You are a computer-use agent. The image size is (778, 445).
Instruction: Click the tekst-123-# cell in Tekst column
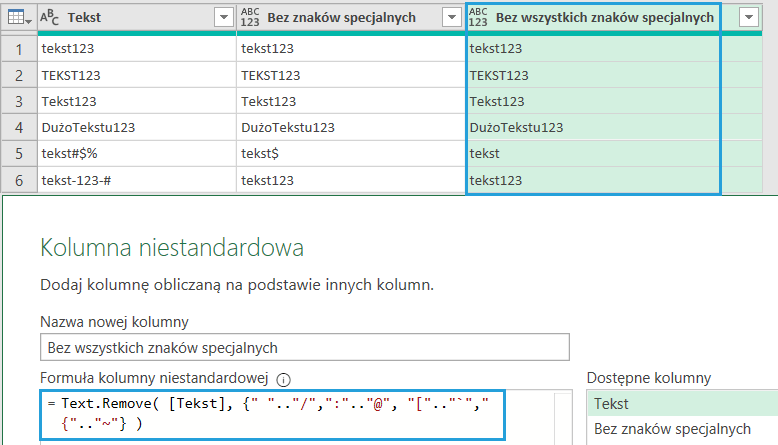(137, 180)
